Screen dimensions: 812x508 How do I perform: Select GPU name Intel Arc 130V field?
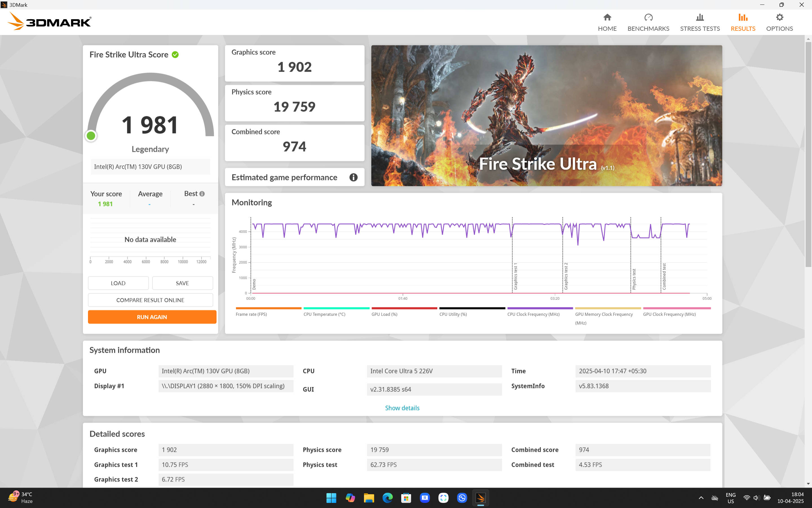click(x=226, y=371)
